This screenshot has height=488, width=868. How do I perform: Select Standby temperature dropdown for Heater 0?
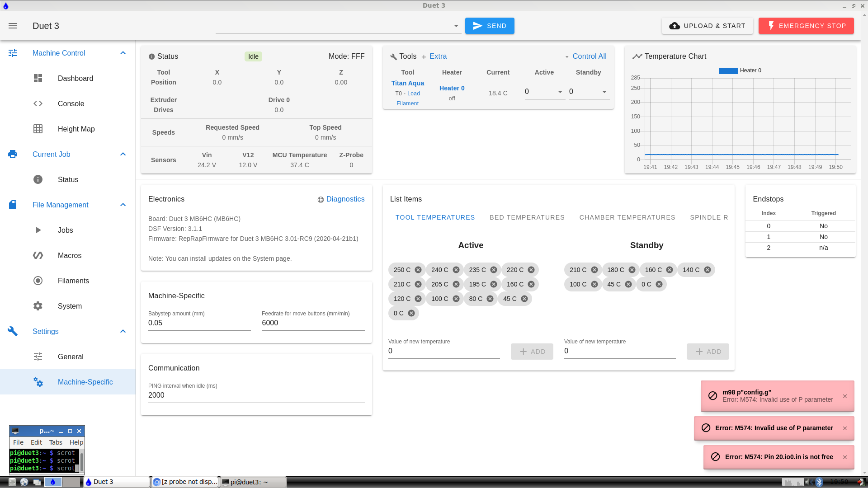(604, 92)
